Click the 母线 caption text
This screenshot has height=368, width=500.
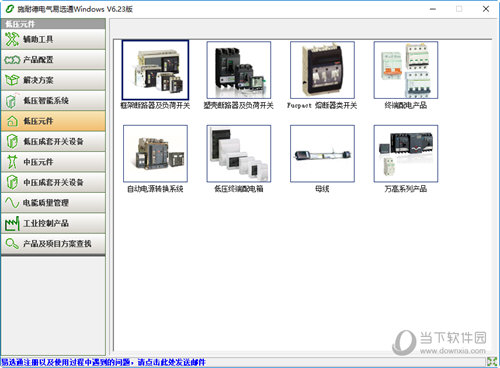click(x=322, y=189)
